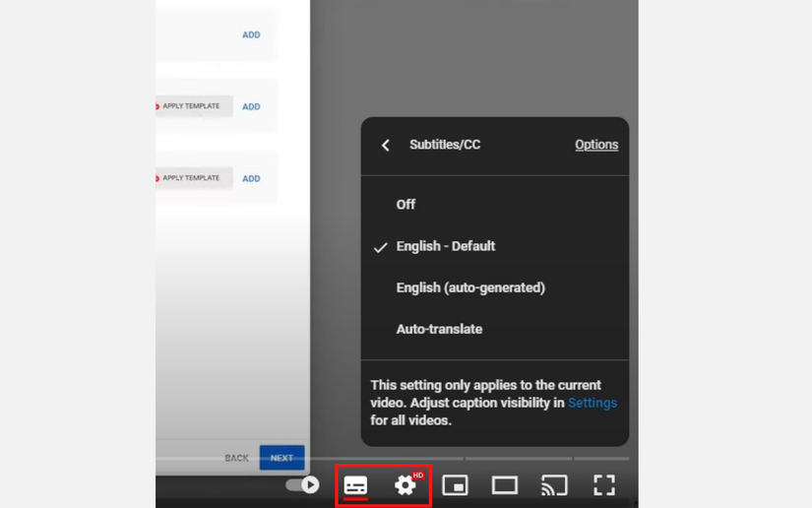The height and width of the screenshot is (508, 812).
Task: Click the topmost ADD link
Action: click(x=251, y=34)
